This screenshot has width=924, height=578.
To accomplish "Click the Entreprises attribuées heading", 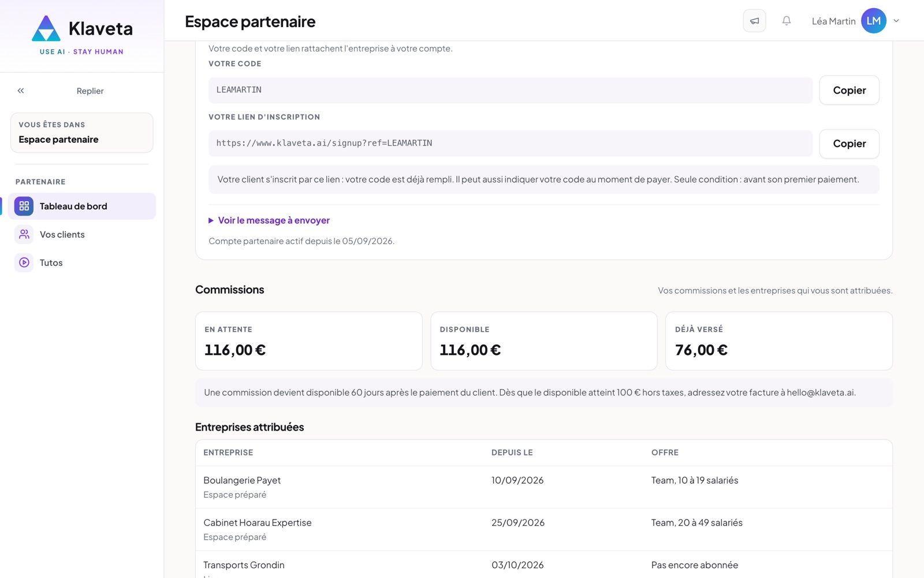I will tap(249, 427).
